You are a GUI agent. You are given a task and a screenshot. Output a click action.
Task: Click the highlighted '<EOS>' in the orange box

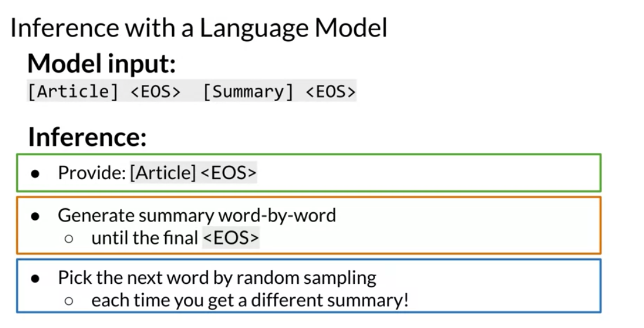click(x=231, y=237)
